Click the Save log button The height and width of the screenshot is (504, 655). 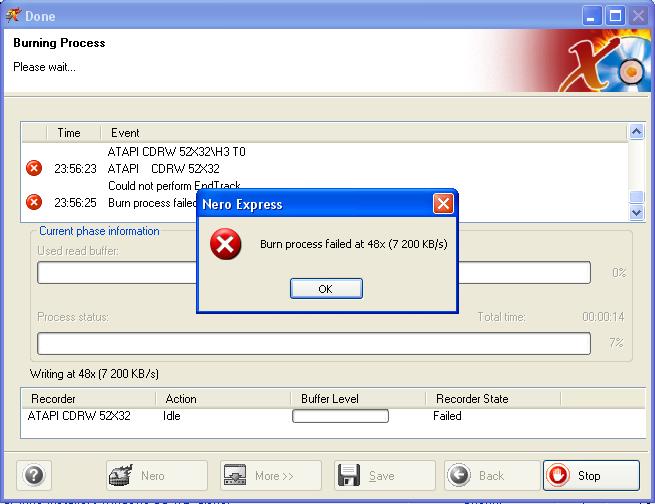(384, 475)
